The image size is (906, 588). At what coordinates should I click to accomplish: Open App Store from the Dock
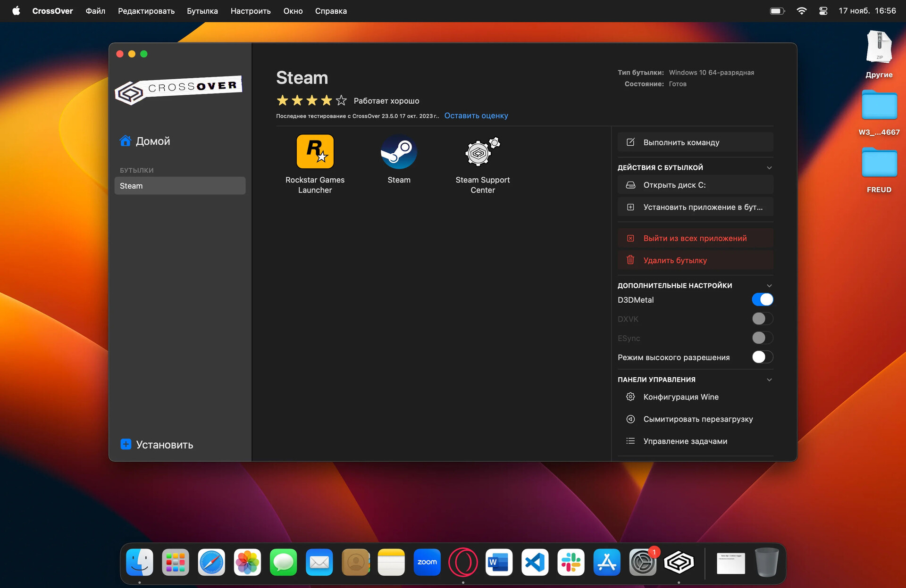tap(607, 562)
